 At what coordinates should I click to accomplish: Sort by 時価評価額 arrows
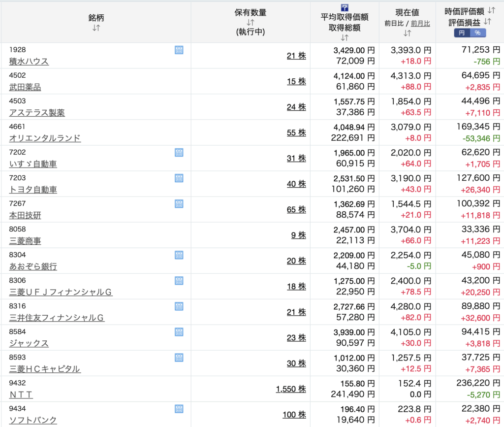pyautogui.click(x=491, y=10)
